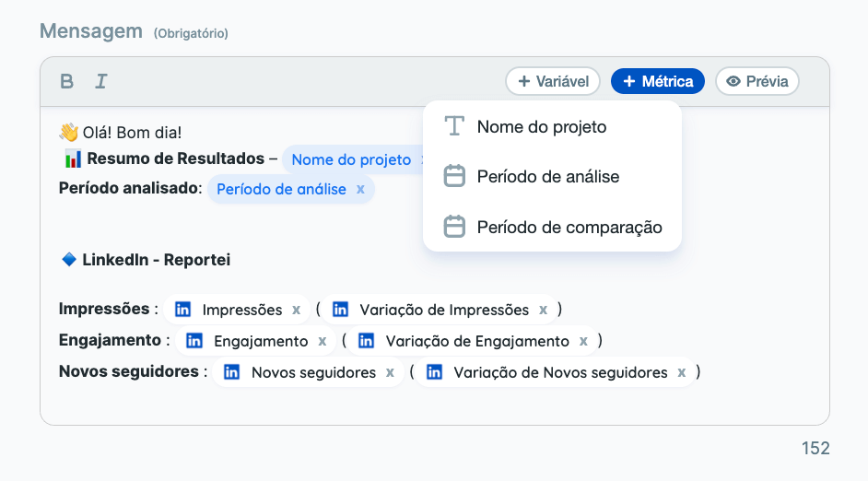
Task: Delete the Variação de Impressões chip
Action: point(544,310)
